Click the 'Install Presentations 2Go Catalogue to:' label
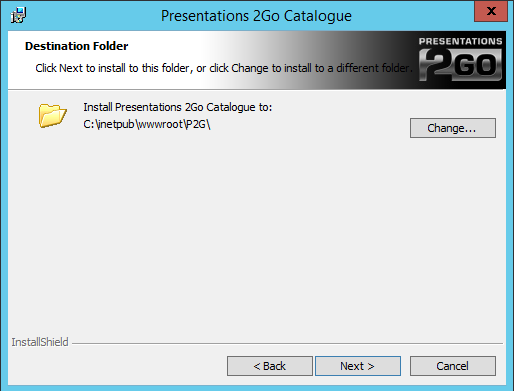 [178, 107]
